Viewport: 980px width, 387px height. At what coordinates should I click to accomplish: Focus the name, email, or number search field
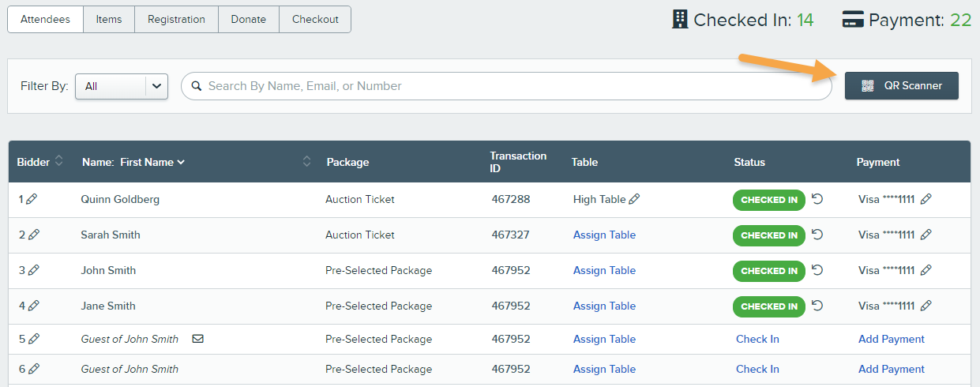[506, 86]
